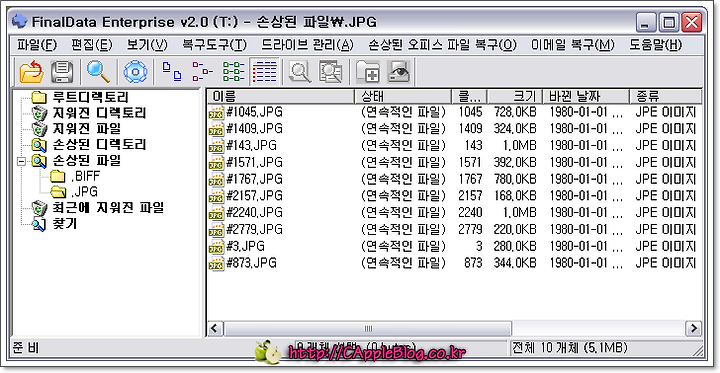Sort by 바뀐 날짜 column header
This screenshot has width=720, height=373.
pyautogui.click(x=586, y=96)
